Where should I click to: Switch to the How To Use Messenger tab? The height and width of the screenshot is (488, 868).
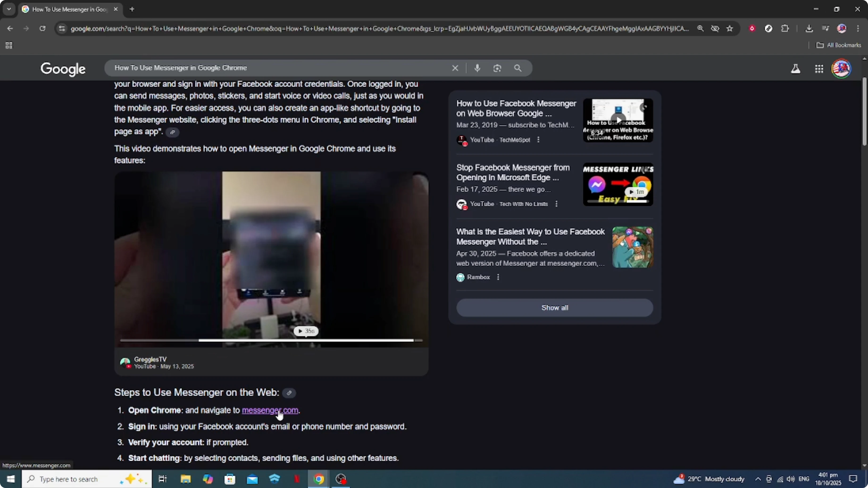click(66, 9)
